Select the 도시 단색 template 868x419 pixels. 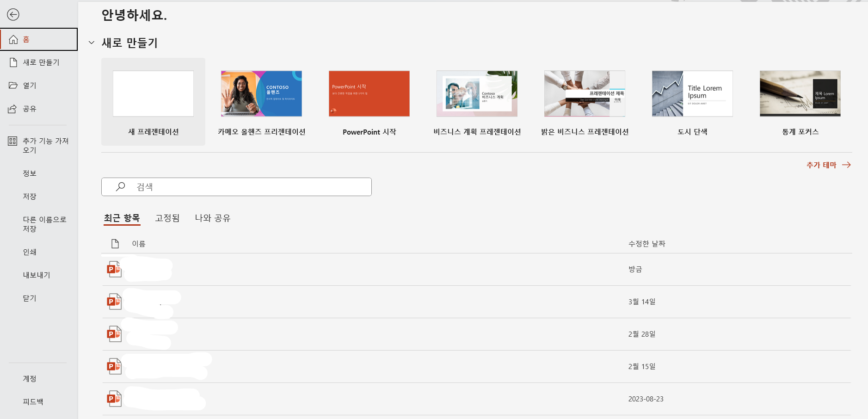[x=692, y=102]
